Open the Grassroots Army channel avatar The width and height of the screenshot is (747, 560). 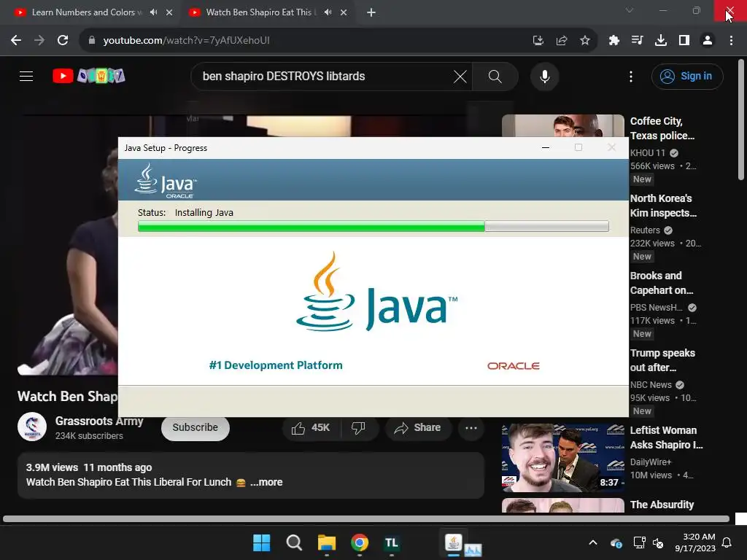tap(32, 427)
